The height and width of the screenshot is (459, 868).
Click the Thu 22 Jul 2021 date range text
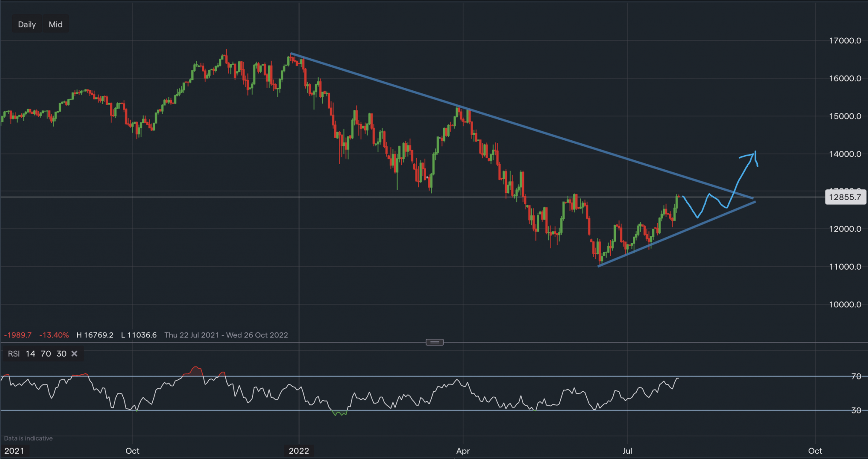point(226,335)
